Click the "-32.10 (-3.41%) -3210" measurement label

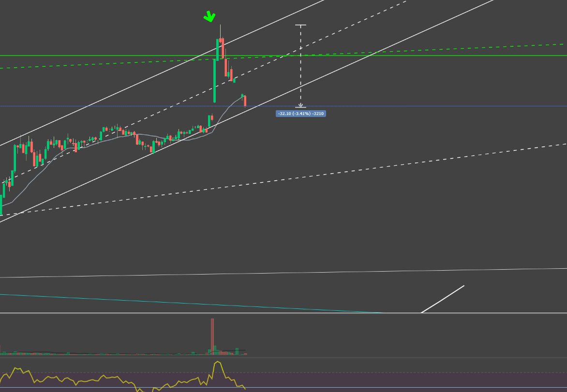click(x=300, y=114)
